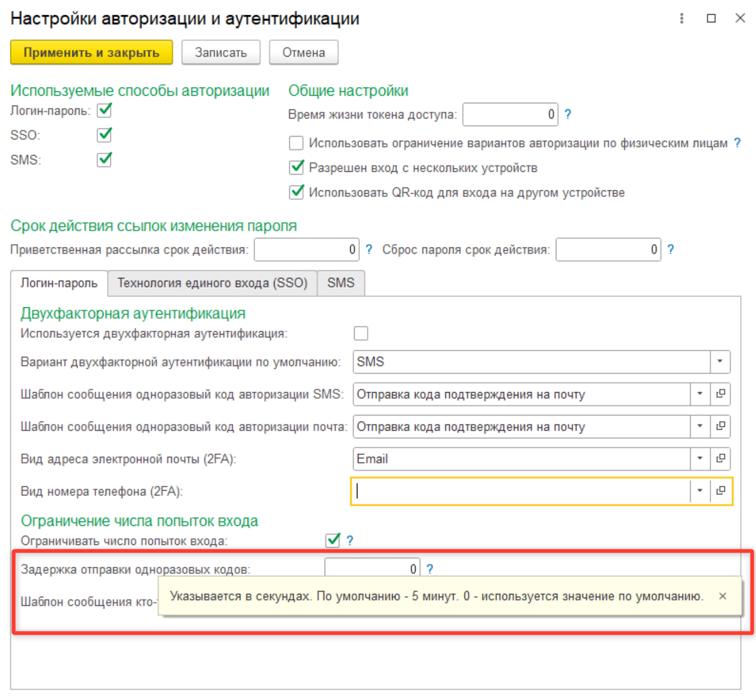Dismiss the tooltip with its close icon
756x700 pixels.
pos(723,596)
